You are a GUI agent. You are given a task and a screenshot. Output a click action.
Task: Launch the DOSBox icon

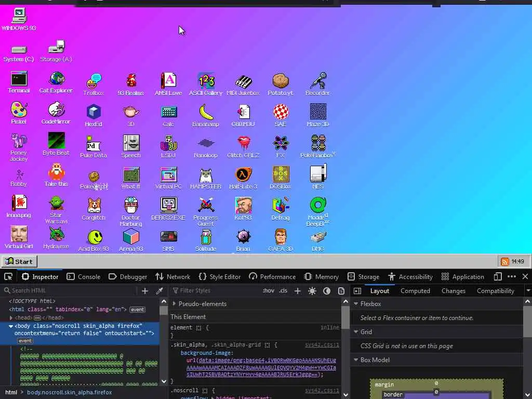[x=281, y=178]
